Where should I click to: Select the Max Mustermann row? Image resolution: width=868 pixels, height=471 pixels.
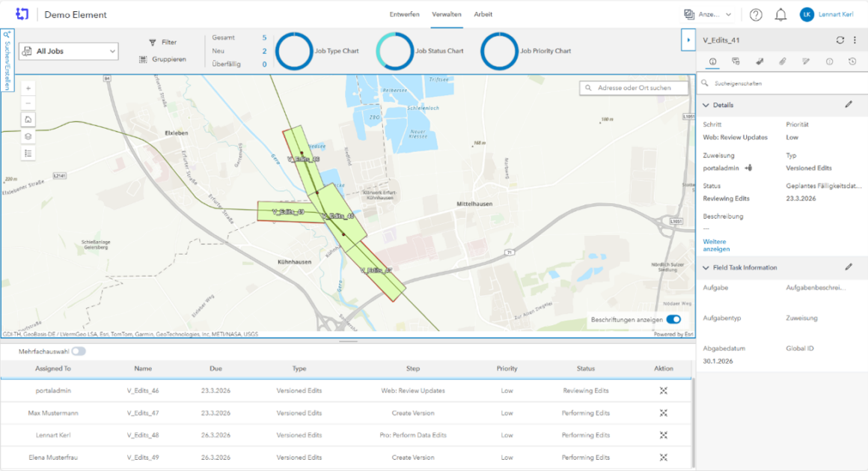346,413
